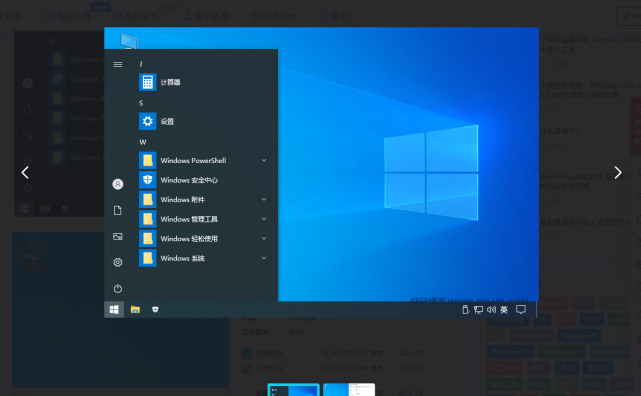Open the 什么是圈子? sidebar article
641x396 pixels.
559,131
